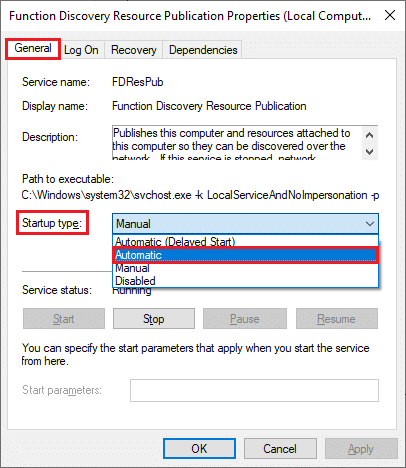Switch to the General tab

[x=33, y=49]
